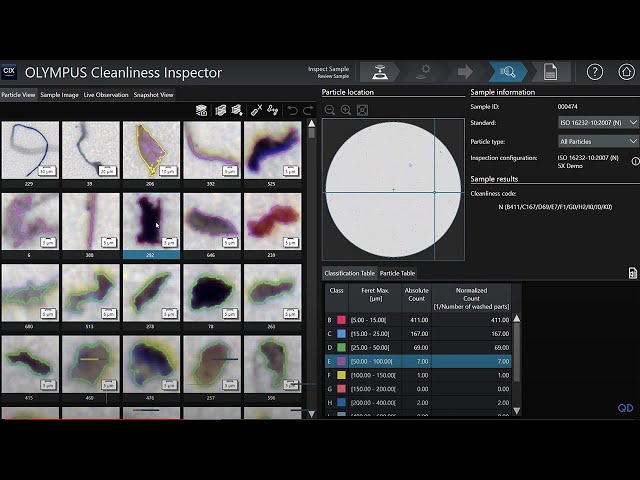Click the export table icon right of Particle Table
Image resolution: width=640 pixels, height=480 pixels.
click(632, 273)
